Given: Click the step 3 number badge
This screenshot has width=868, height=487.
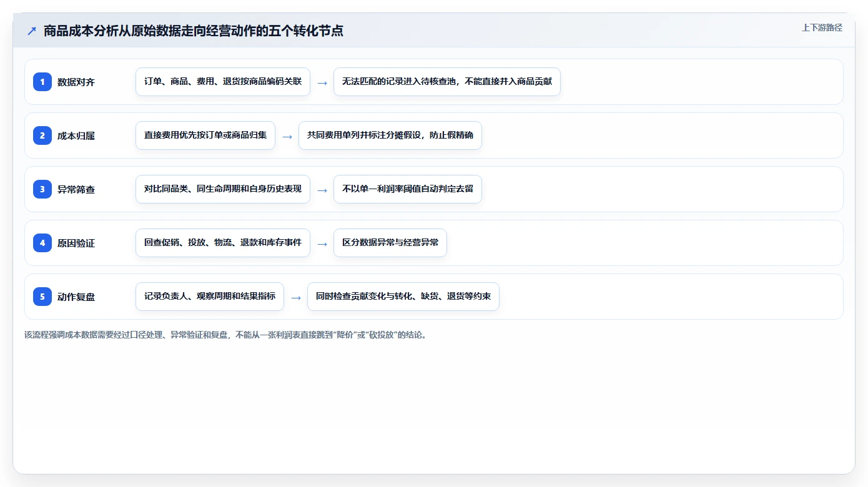Looking at the screenshot, I should tap(42, 189).
